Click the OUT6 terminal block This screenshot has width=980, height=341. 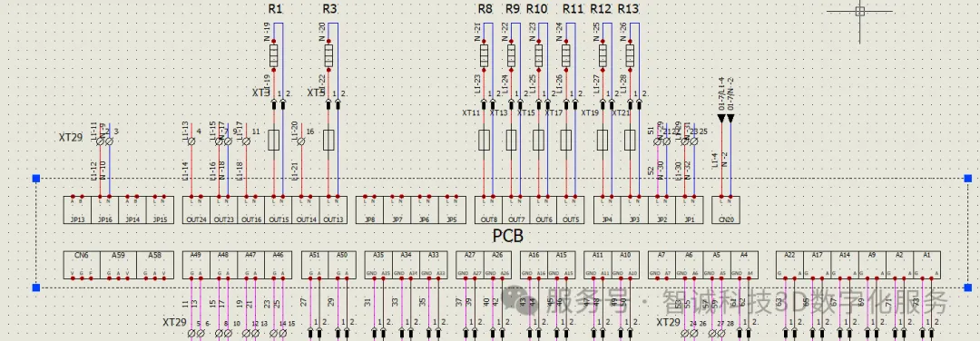[544, 210]
